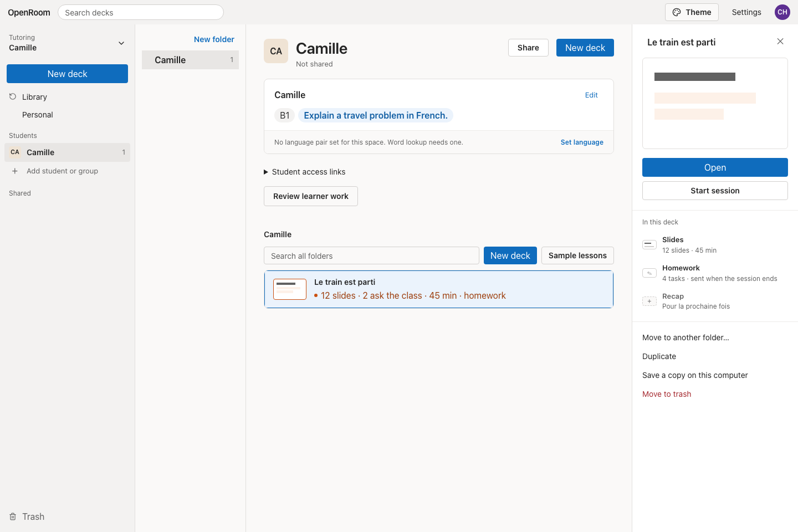Choose Move to another folder…
798x532 pixels.
pos(686,337)
